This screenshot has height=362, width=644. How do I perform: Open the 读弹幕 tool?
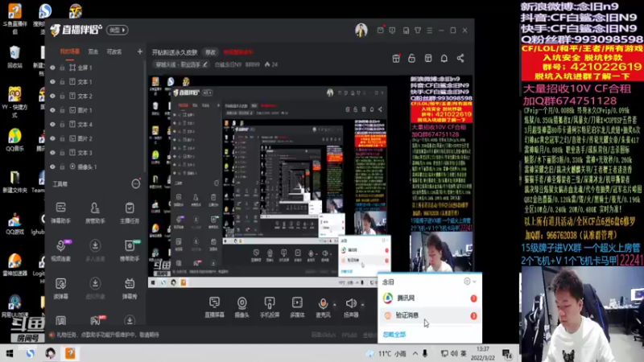tap(61, 288)
